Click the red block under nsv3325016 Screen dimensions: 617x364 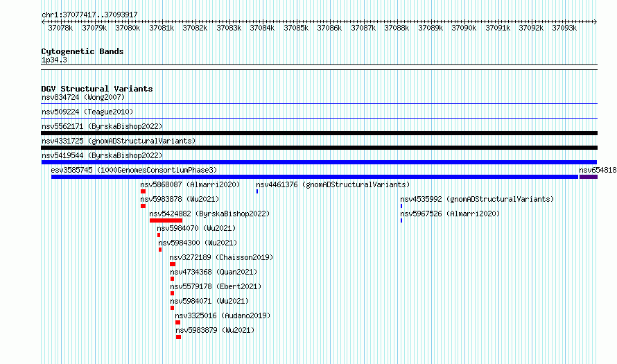coord(178,322)
